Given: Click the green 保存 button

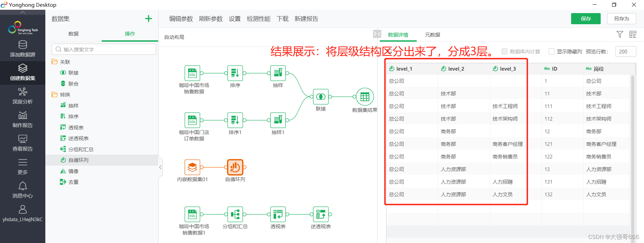Looking at the screenshot, I should point(586,18).
